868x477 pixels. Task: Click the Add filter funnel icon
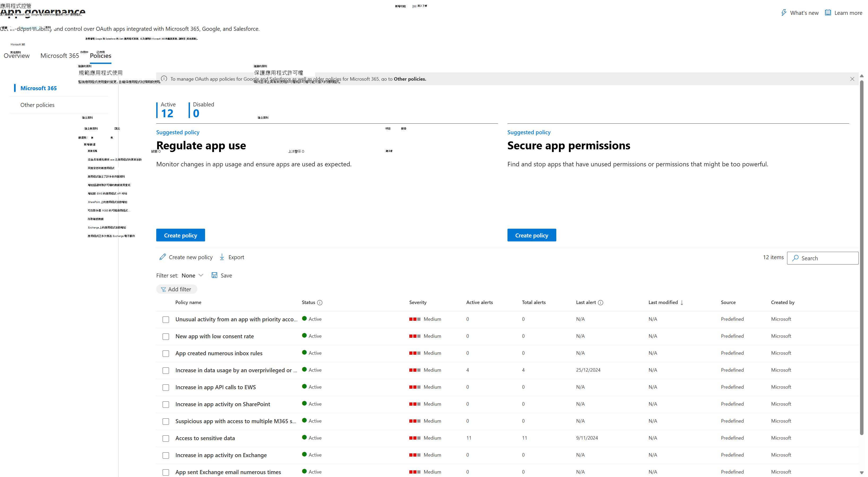tap(163, 289)
